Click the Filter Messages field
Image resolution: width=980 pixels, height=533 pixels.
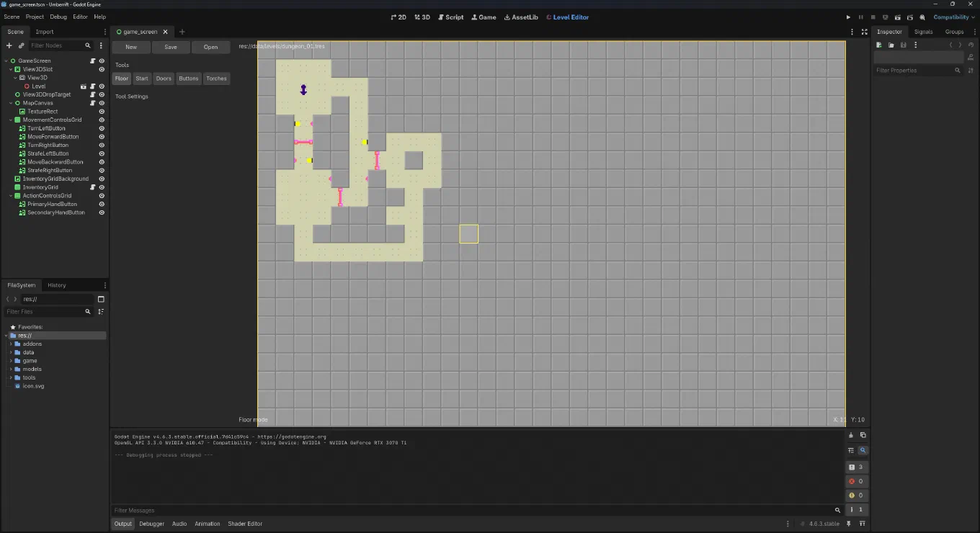[477, 510]
